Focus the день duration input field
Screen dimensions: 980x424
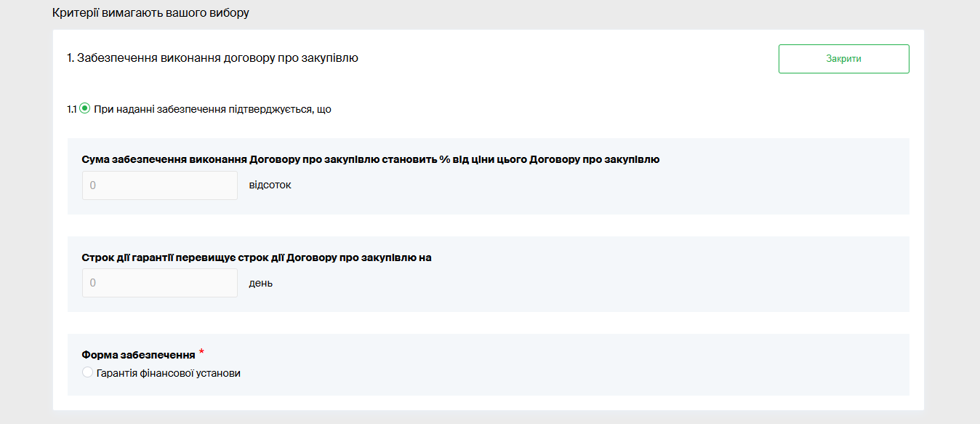160,283
